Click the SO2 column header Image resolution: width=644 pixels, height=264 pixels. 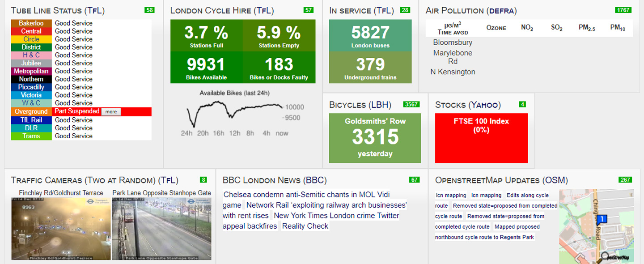click(x=557, y=28)
